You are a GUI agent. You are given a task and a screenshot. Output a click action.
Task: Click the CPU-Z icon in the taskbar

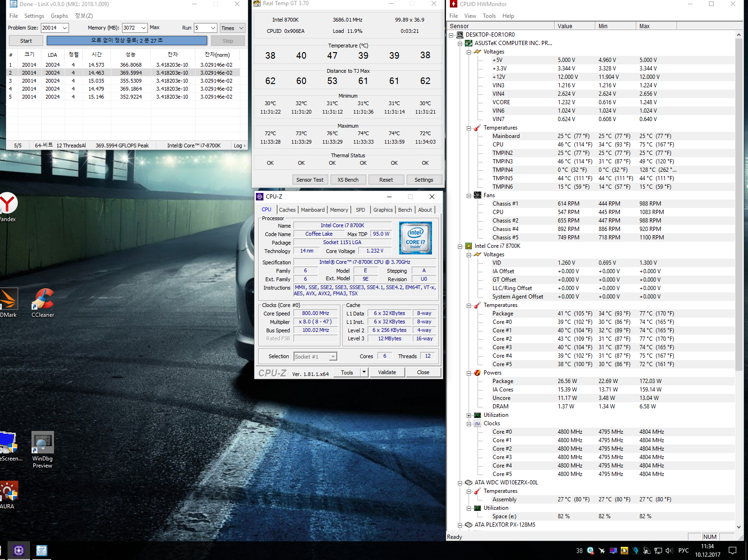coord(19,550)
